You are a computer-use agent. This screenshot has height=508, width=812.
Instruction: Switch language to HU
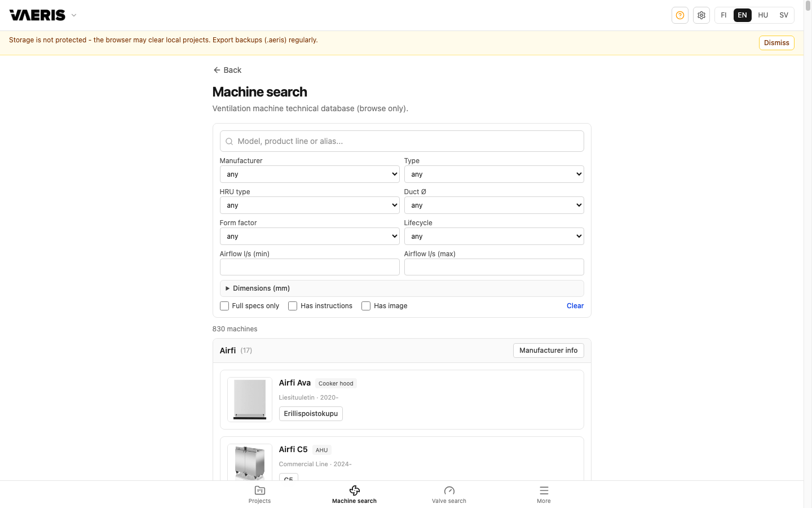[763, 15]
